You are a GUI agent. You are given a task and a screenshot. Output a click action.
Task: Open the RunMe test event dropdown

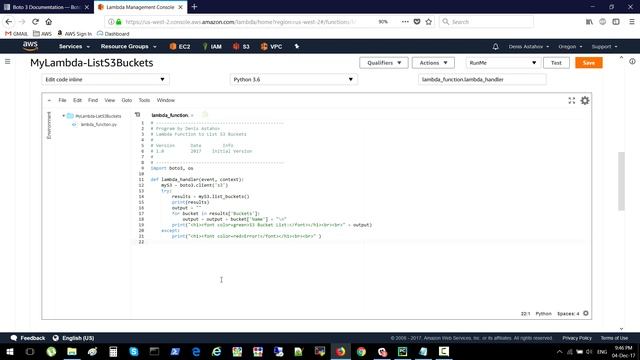coord(503,63)
